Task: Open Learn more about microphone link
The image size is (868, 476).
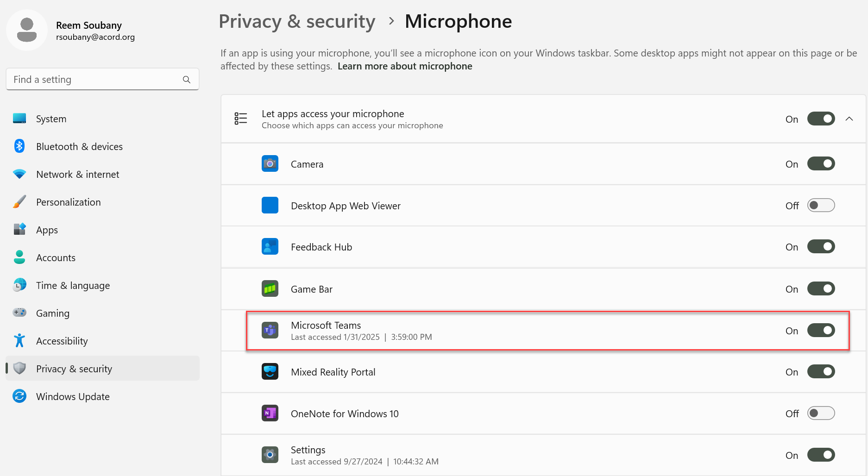Action: coord(405,66)
